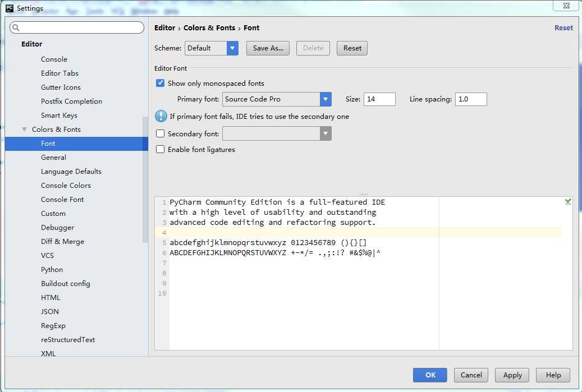The width and height of the screenshot is (582, 392).
Task: Open Console Font settings
Action: 62,200
